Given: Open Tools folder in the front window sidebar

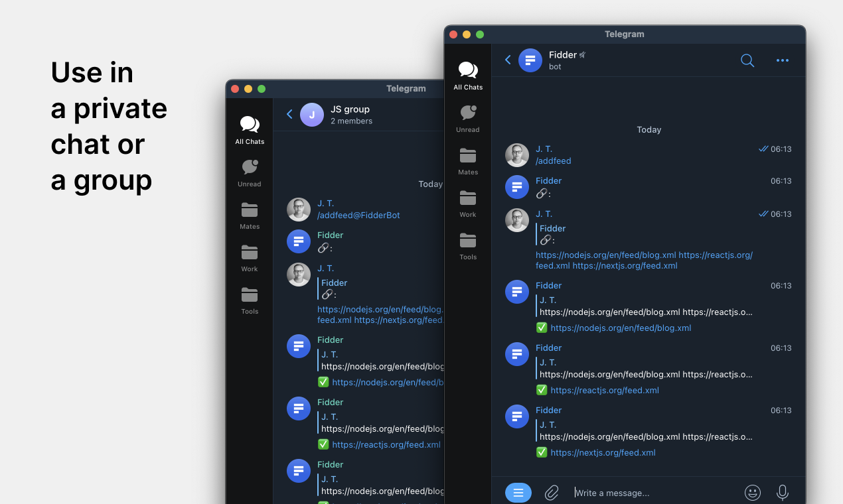Looking at the screenshot, I should pyautogui.click(x=468, y=246).
